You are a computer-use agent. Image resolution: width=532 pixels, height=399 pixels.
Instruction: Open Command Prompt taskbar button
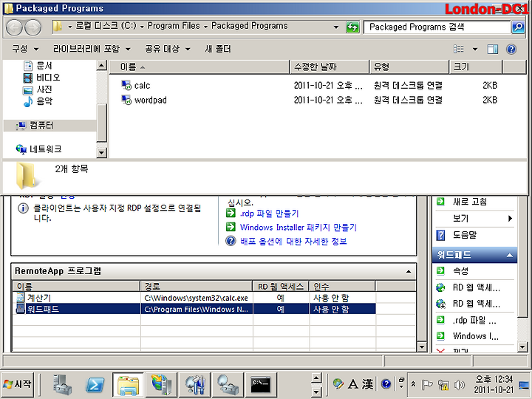[261, 385]
